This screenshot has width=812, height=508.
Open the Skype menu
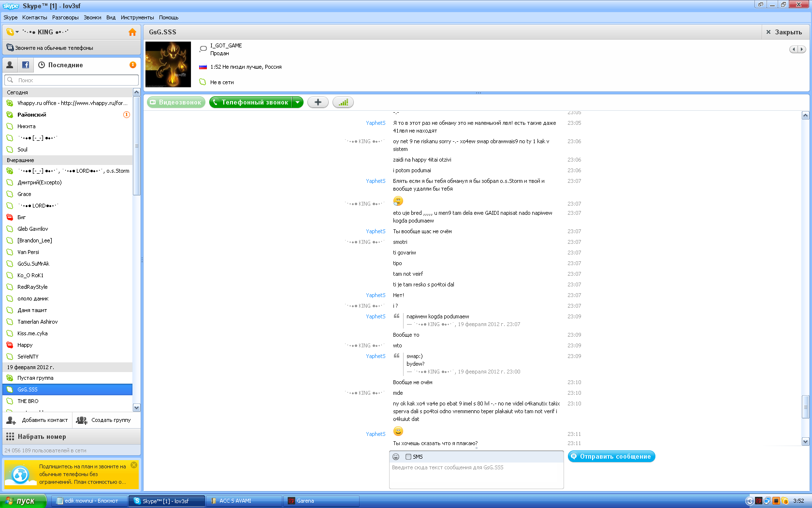point(10,17)
